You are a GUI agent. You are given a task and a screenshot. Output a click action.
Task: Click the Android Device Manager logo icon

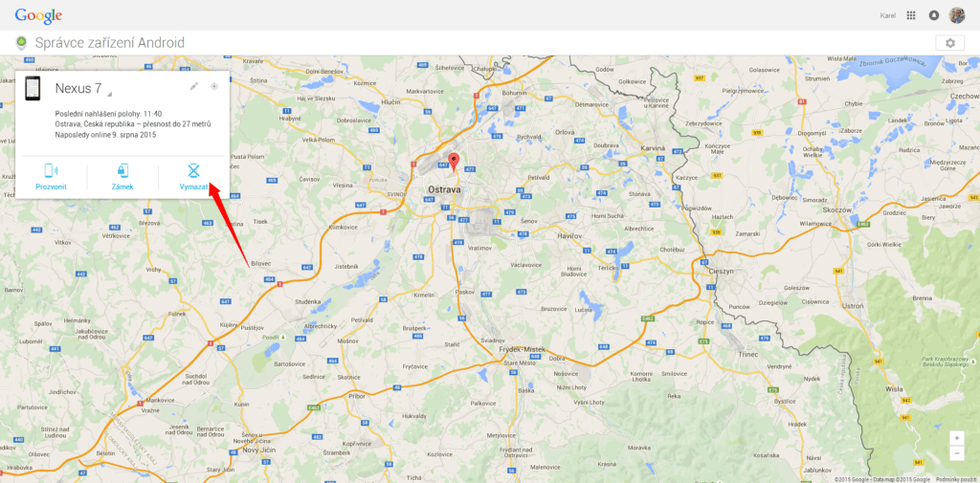(x=23, y=42)
